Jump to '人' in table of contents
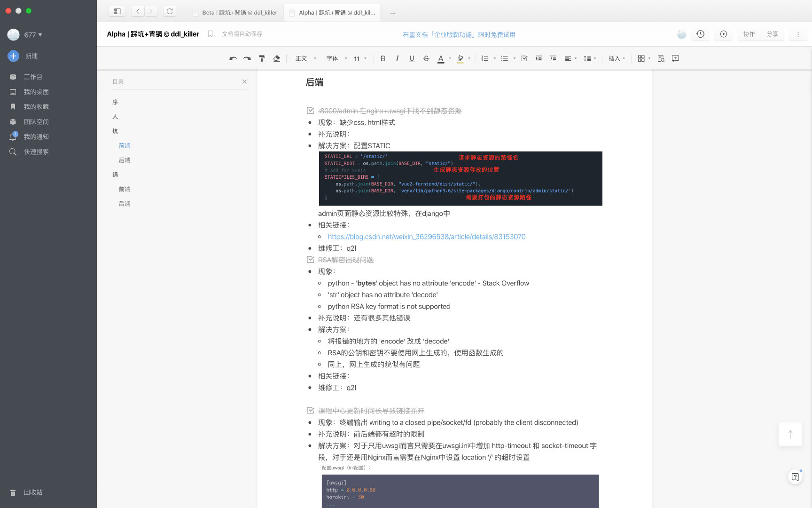The image size is (812, 508). 115,117
